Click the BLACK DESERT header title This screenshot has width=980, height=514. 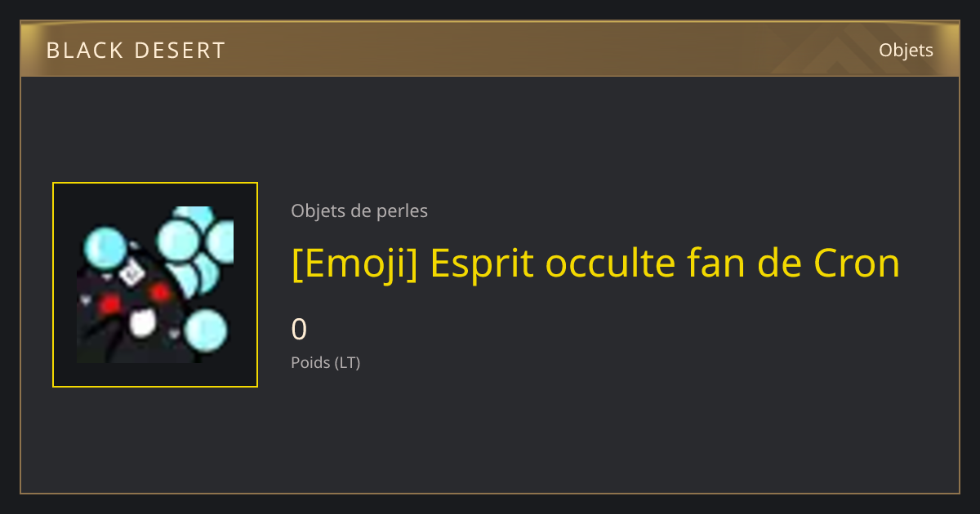pos(136,51)
